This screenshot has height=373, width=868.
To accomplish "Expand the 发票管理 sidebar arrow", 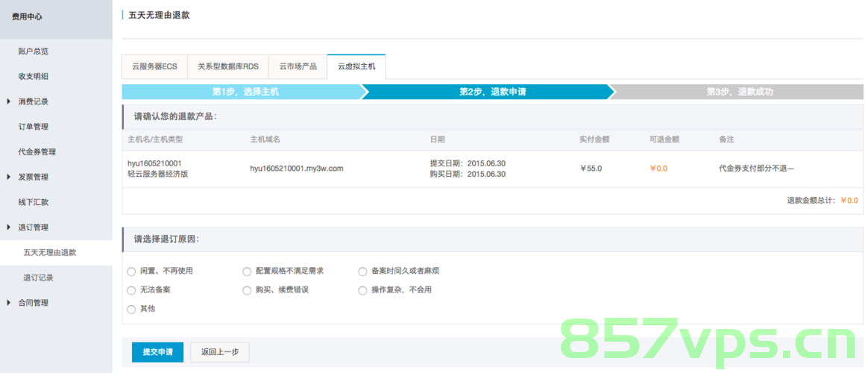I will point(8,177).
